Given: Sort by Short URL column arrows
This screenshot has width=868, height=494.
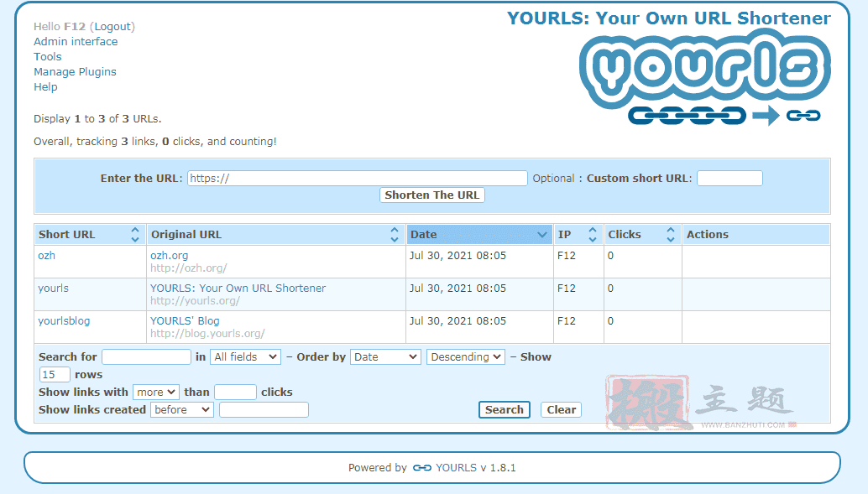Looking at the screenshot, I should click(x=134, y=235).
